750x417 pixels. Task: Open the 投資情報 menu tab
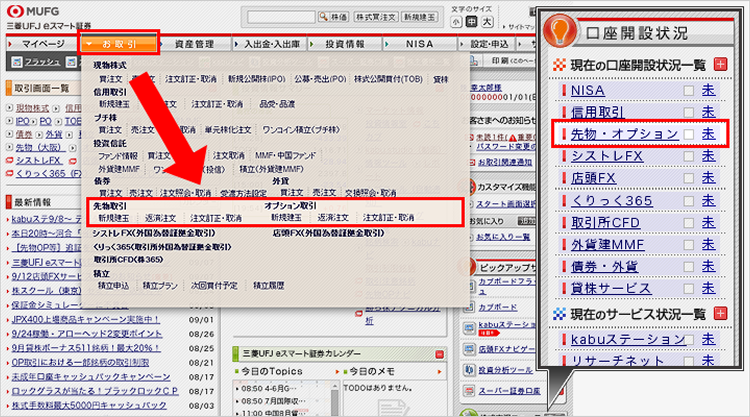(x=346, y=44)
